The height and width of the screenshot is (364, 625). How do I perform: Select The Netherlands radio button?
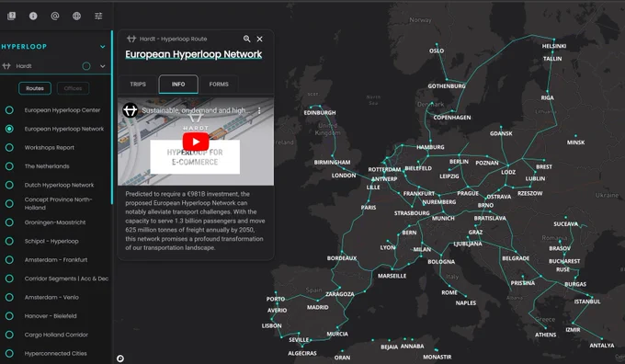tap(9, 166)
